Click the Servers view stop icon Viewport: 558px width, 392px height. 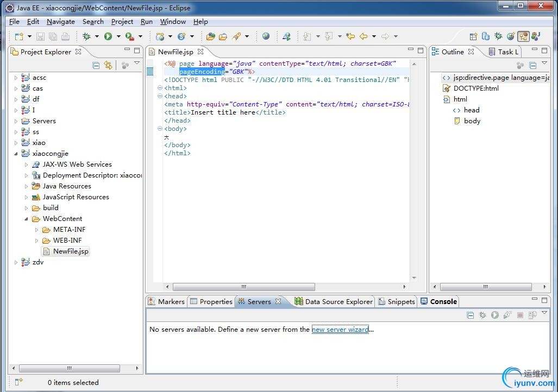pyautogui.click(x=520, y=315)
